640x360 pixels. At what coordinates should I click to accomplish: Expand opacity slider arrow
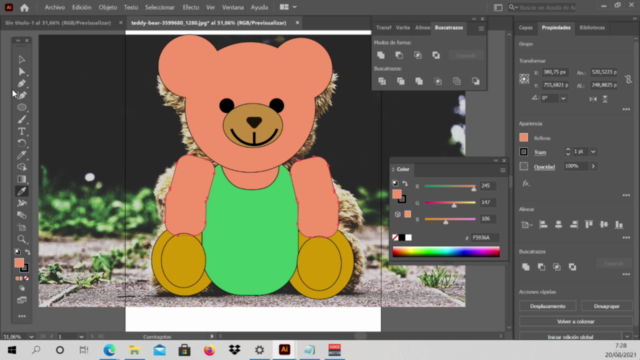point(593,166)
